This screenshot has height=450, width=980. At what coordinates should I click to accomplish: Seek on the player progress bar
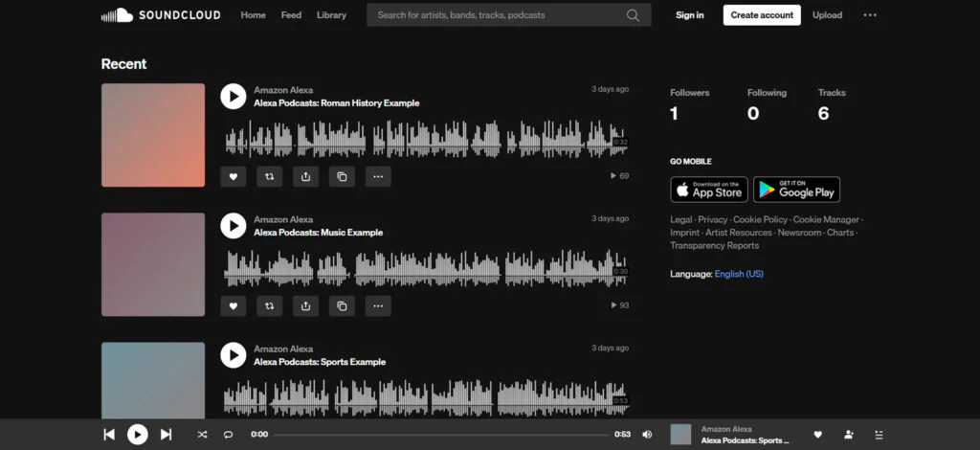pyautogui.click(x=441, y=435)
